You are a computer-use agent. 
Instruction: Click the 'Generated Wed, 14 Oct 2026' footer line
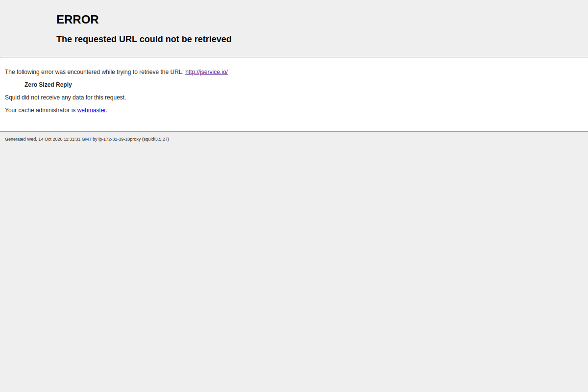[x=87, y=139]
